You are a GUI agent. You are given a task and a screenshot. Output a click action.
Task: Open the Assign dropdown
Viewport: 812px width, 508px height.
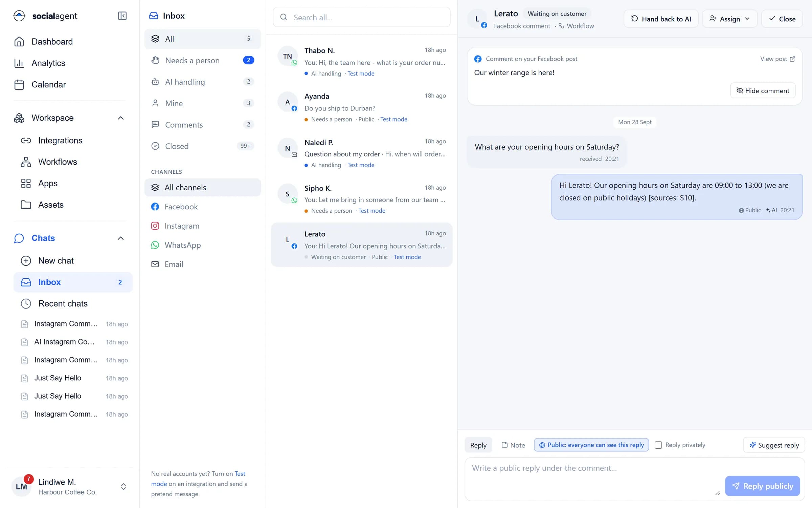click(729, 19)
